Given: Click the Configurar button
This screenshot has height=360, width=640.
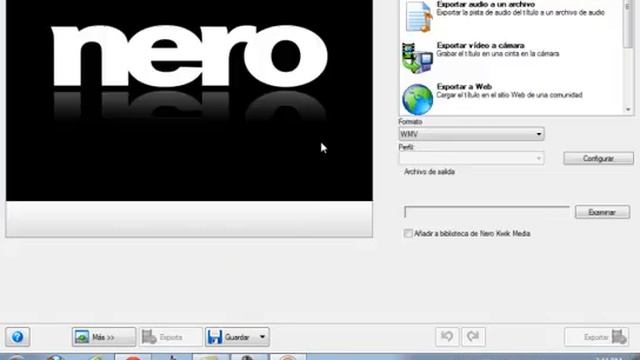Looking at the screenshot, I should 598,158.
